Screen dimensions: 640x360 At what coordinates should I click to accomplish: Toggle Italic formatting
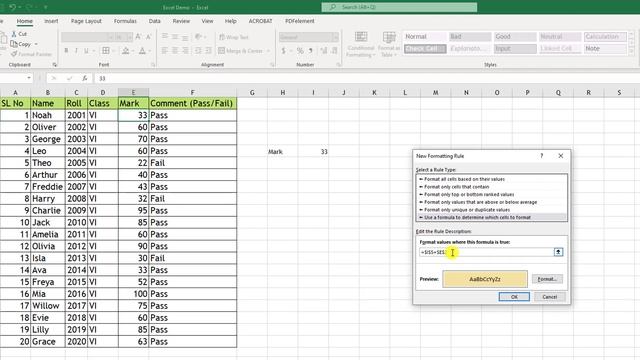pos(76,51)
